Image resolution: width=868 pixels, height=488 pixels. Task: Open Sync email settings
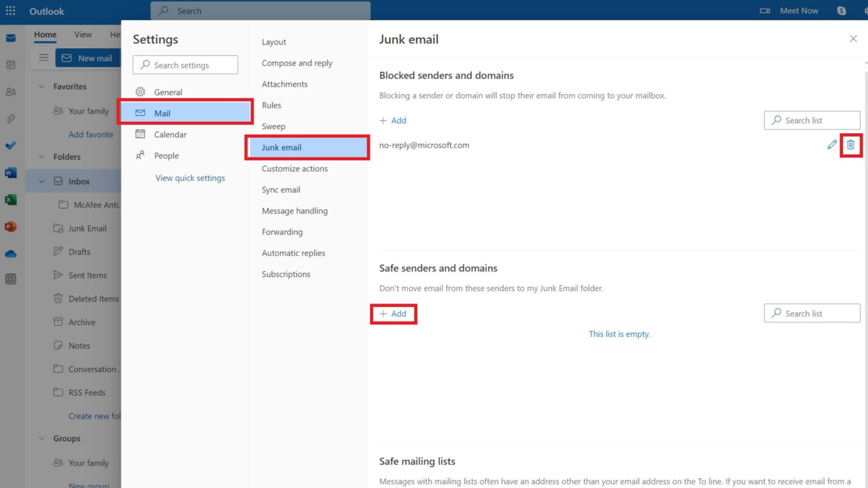(x=281, y=190)
